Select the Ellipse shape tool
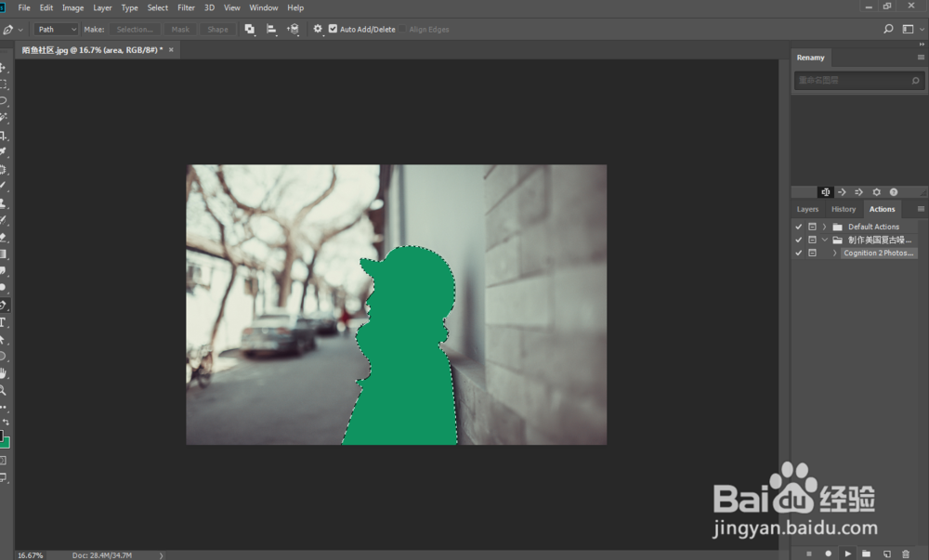 coord(3,357)
